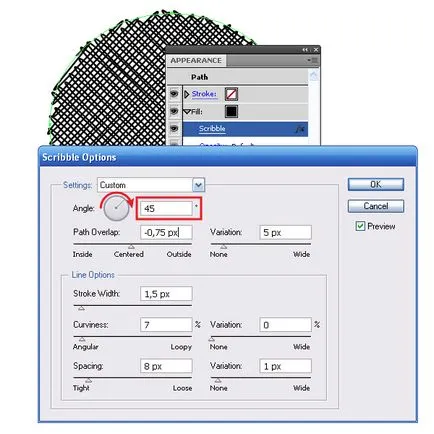Select the Scribble effect entry

[x=212, y=129]
